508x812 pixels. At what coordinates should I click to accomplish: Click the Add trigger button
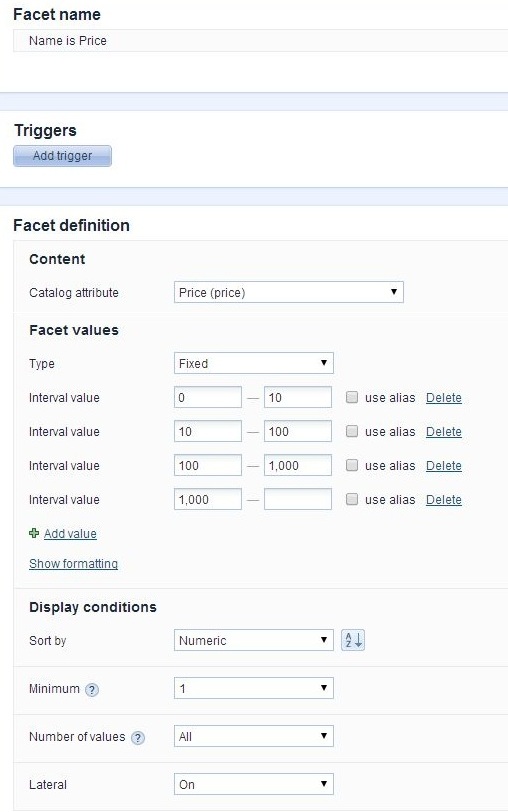click(x=62, y=156)
